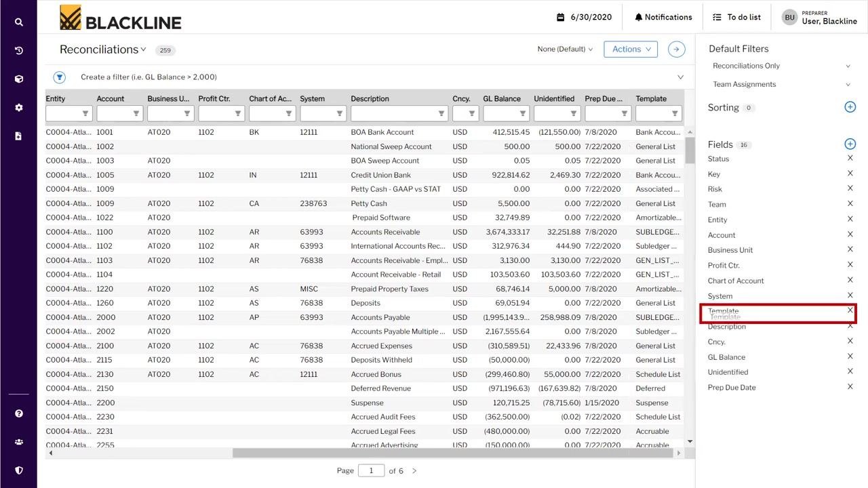Select the Accounts Payable description cell
Viewport: 868px width, 488px height.
click(380, 317)
